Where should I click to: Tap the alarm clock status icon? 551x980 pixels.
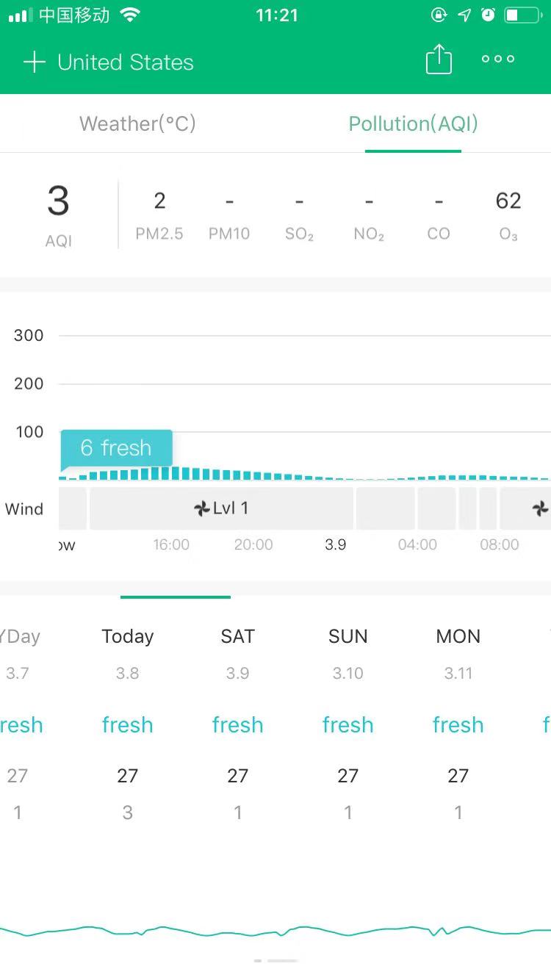click(488, 15)
